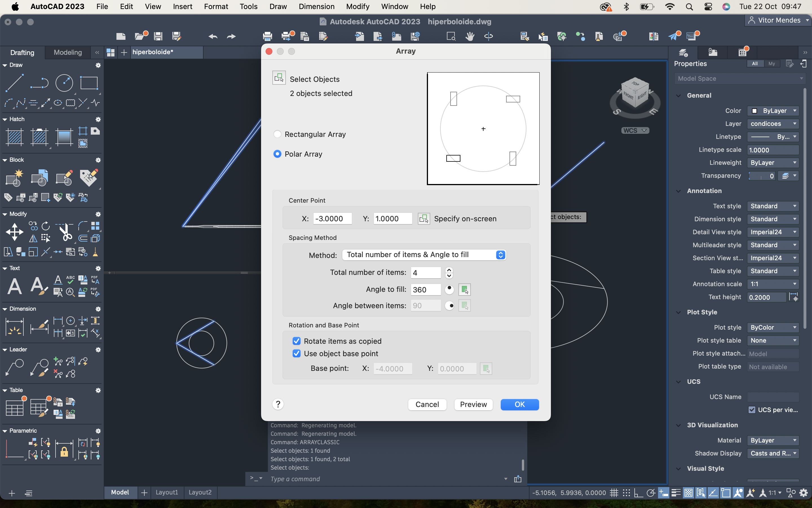Click the Redo arrow in toolbar
812x508 pixels.
(231, 36)
